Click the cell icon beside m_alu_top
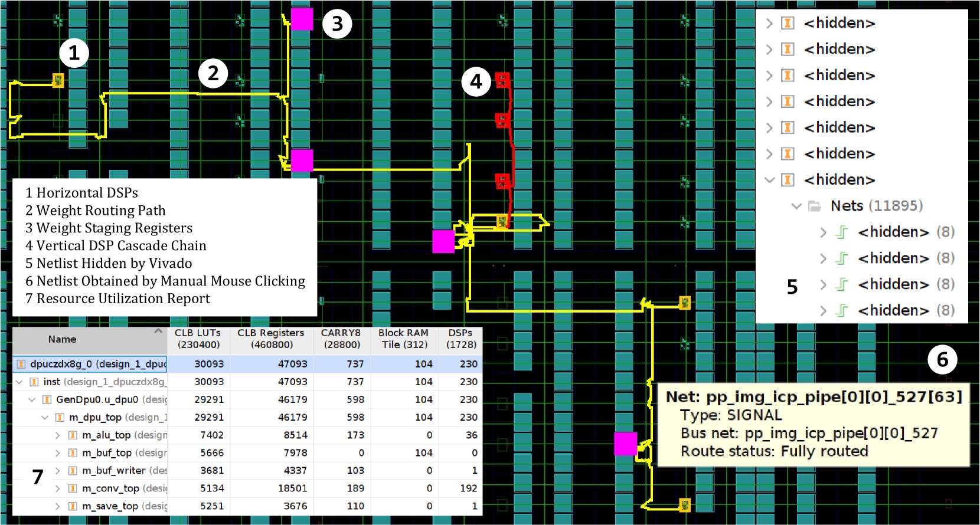Screen dimensions: 980x525 click(73, 435)
